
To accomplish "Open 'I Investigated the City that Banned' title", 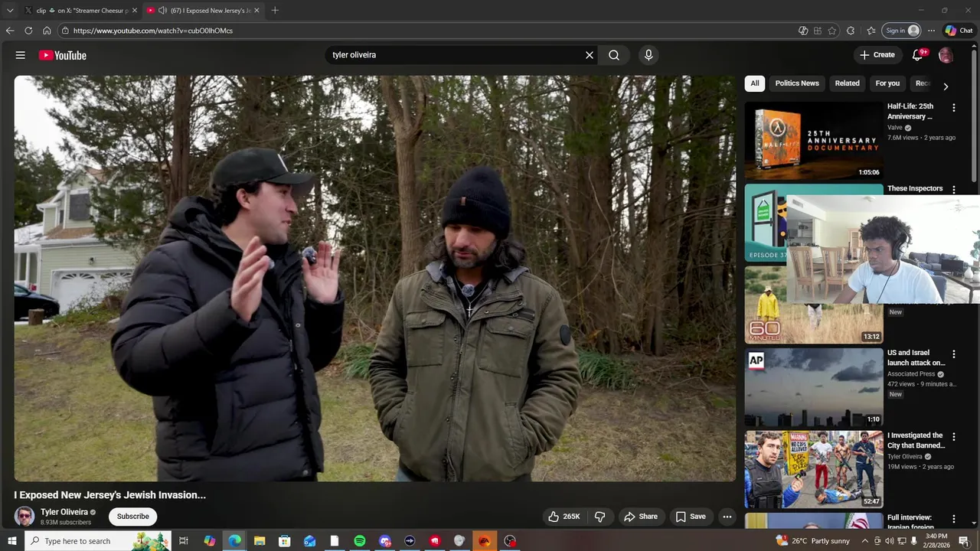I will (916, 440).
